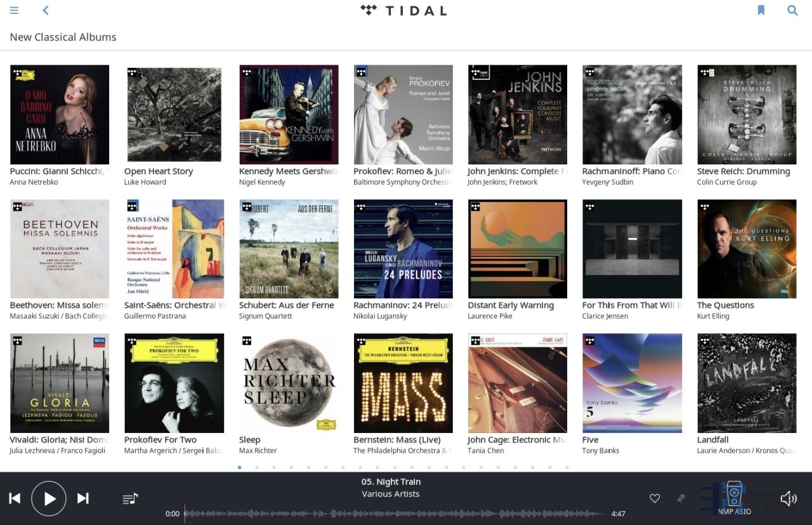812x525 pixels.
Task: Go to the second page dot
Action: [x=257, y=467]
